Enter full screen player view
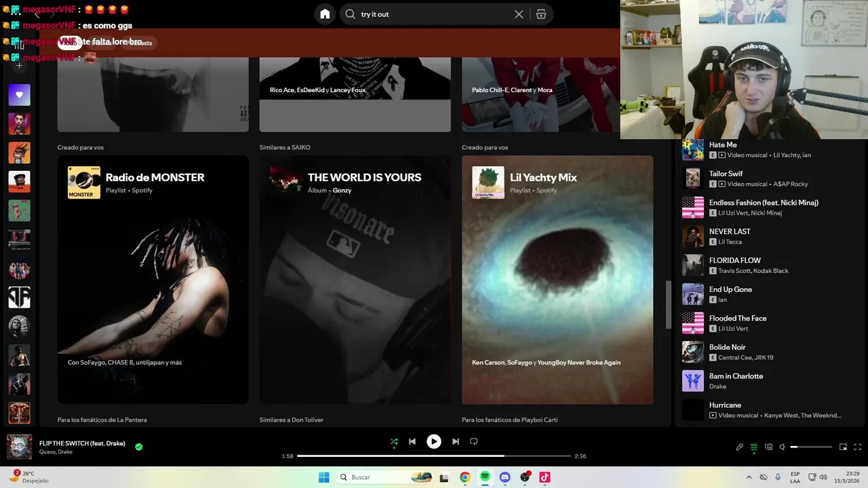The image size is (868, 488). [857, 447]
